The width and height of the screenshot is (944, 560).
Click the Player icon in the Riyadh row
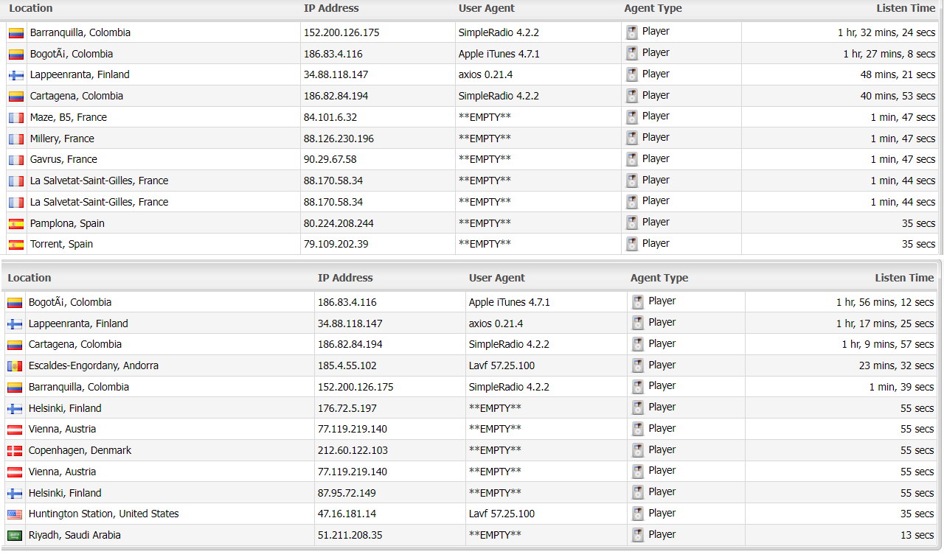pyautogui.click(x=638, y=535)
